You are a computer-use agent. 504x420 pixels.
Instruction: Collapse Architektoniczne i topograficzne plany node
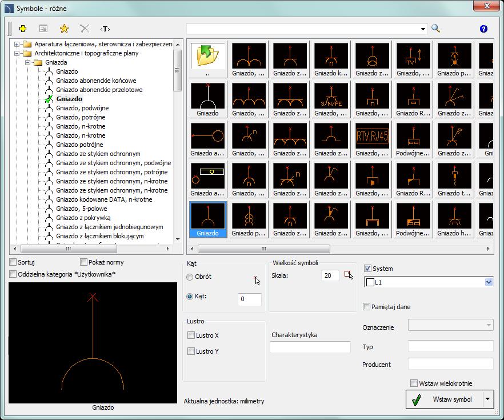pyautogui.click(x=17, y=53)
